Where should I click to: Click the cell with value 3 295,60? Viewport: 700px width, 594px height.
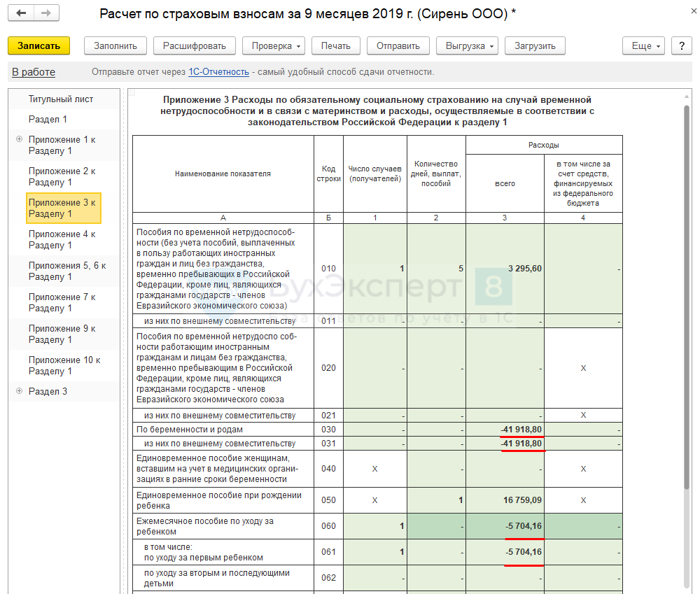[x=504, y=269]
